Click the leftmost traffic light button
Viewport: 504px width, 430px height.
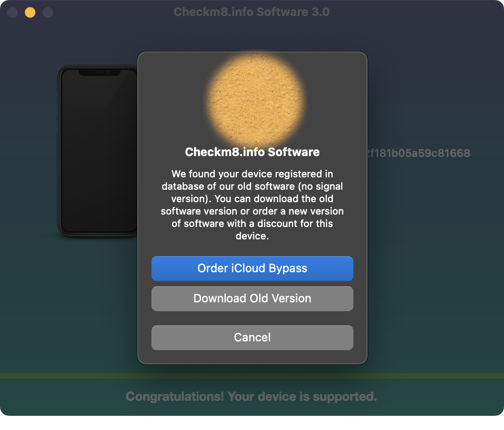click(x=12, y=12)
